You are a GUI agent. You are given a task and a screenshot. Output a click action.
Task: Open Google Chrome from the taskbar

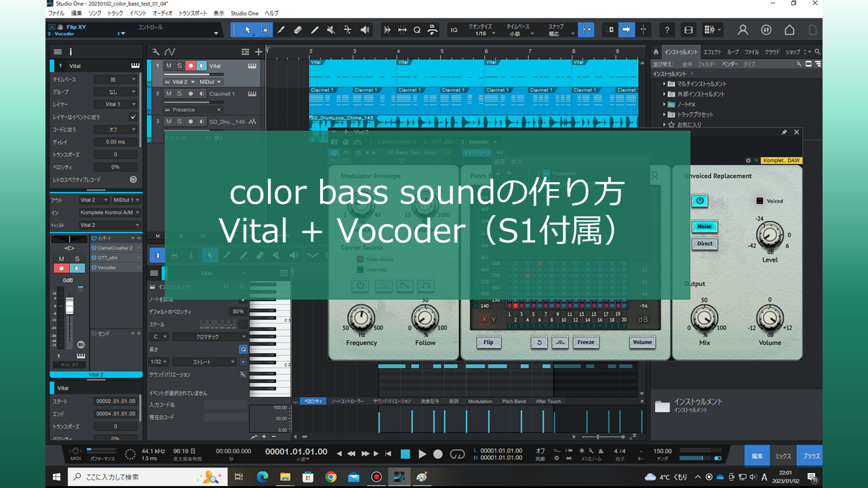[x=330, y=477]
